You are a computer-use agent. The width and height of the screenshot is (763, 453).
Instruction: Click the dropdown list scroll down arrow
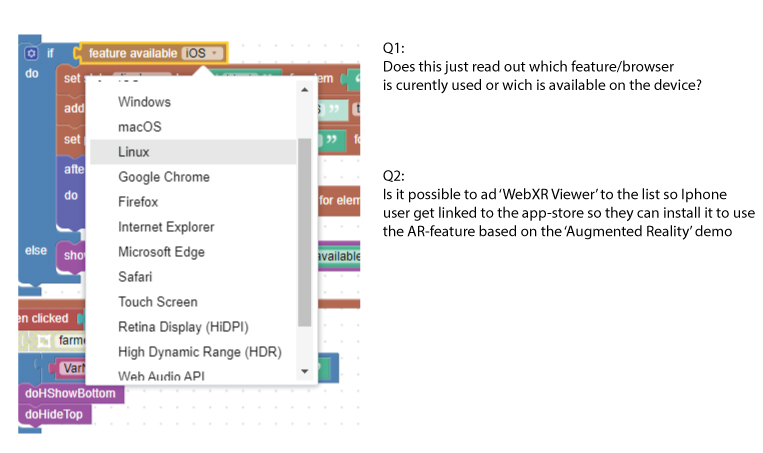pyautogui.click(x=305, y=371)
